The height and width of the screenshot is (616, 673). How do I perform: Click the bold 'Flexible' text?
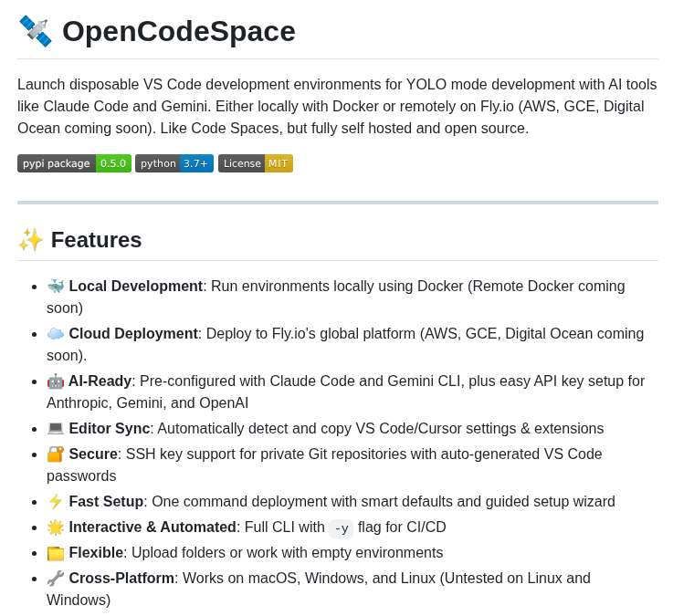[96, 552]
